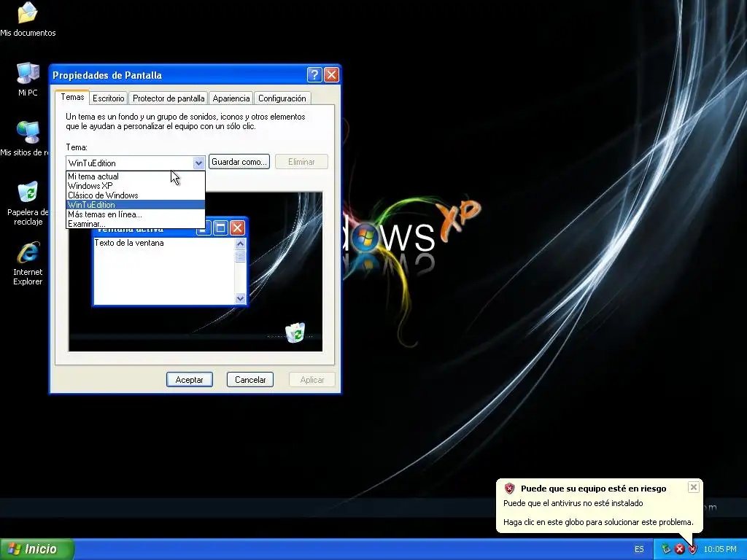Open Mis sitios de red icon
Screen dimensions: 747x560
[25, 139]
